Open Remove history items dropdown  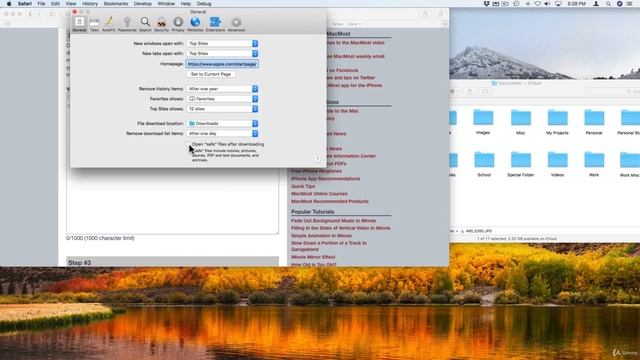(x=222, y=89)
